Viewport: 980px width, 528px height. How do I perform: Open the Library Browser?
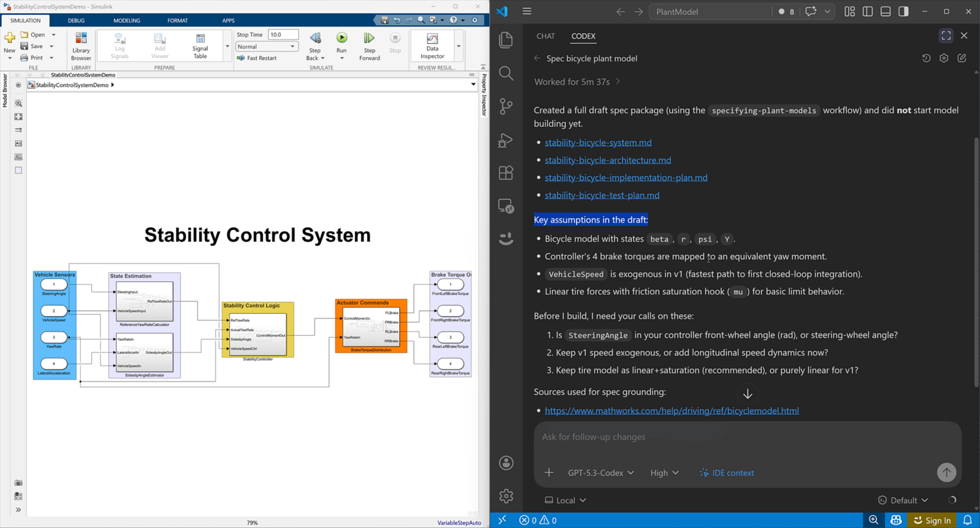tap(81, 46)
